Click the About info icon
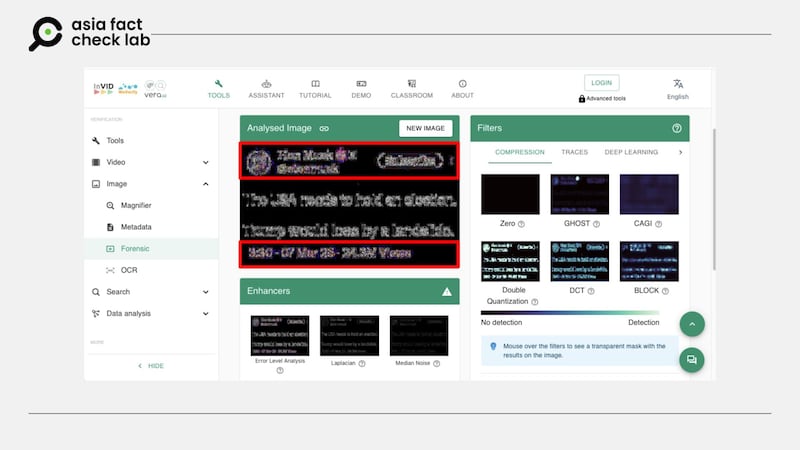Image resolution: width=800 pixels, height=450 pixels. 462,84
